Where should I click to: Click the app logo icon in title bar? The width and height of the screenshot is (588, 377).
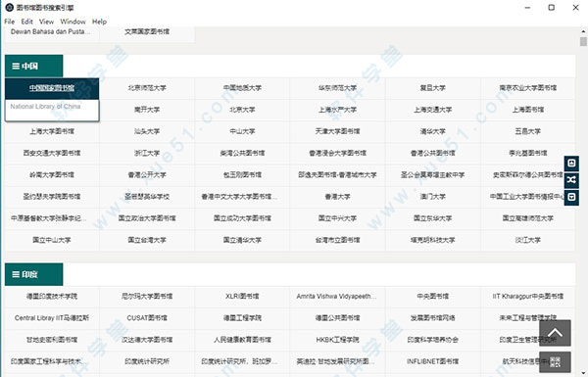10,7
